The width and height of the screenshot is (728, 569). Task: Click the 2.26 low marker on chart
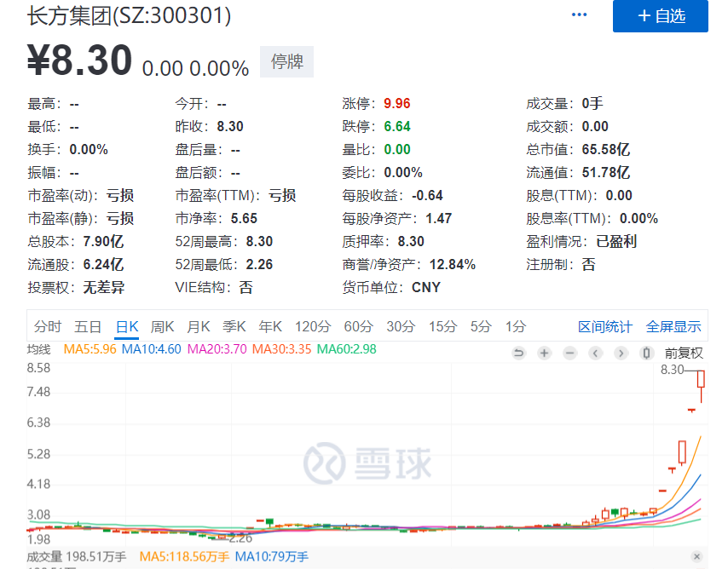(240, 538)
